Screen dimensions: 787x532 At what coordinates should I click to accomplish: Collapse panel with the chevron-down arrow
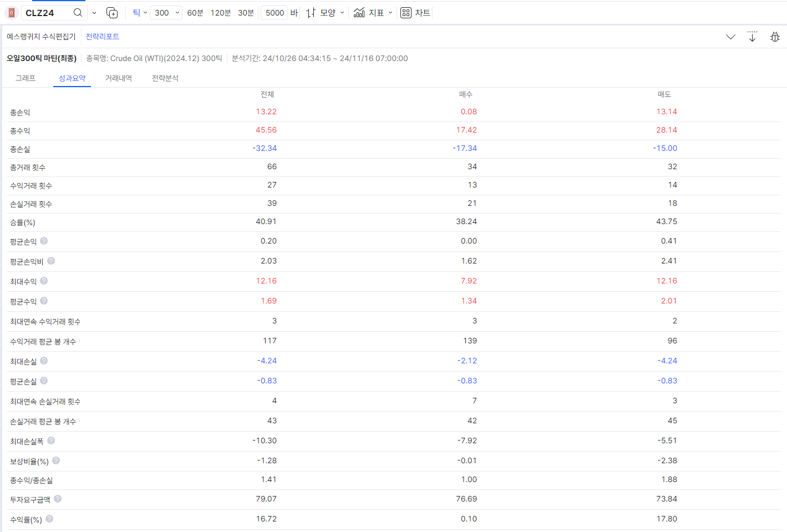[730, 37]
